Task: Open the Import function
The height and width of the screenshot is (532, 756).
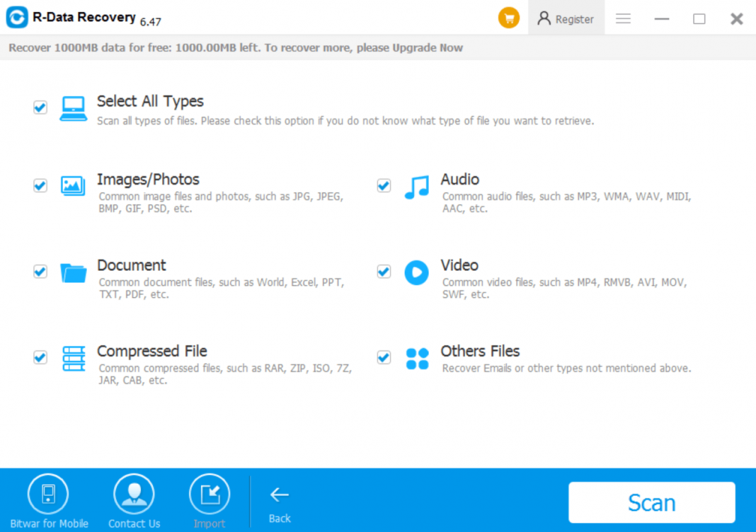Action: tap(209, 494)
